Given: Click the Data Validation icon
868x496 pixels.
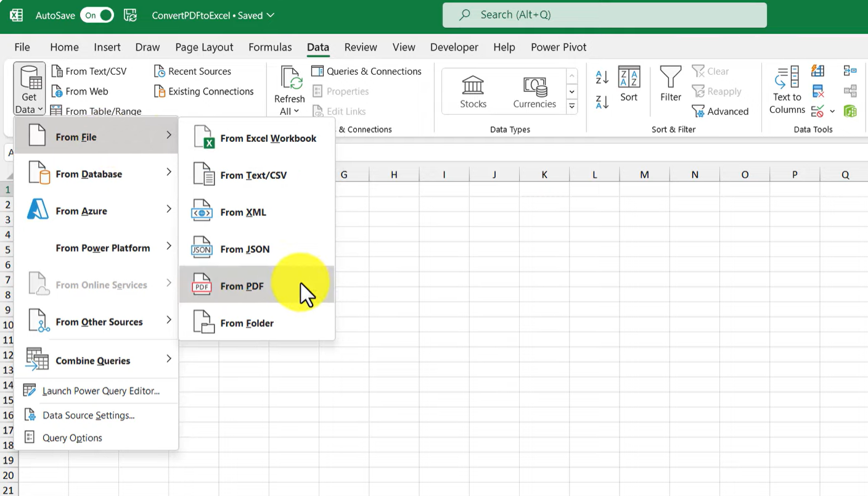Looking at the screenshot, I should pos(818,111).
